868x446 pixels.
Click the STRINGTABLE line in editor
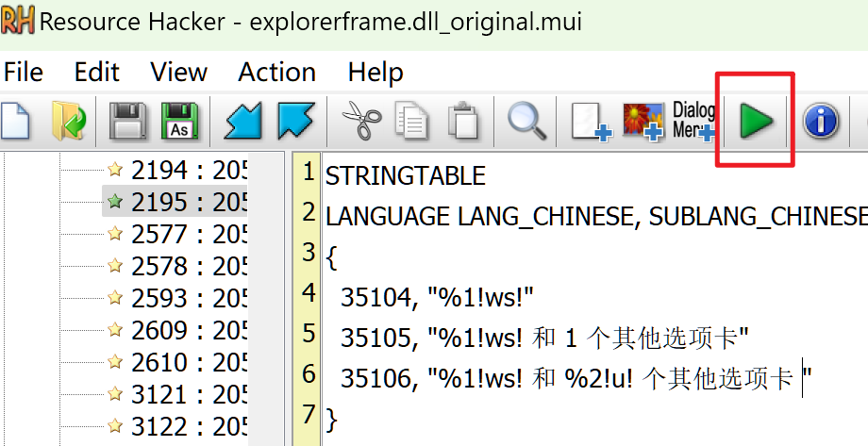pos(405,176)
